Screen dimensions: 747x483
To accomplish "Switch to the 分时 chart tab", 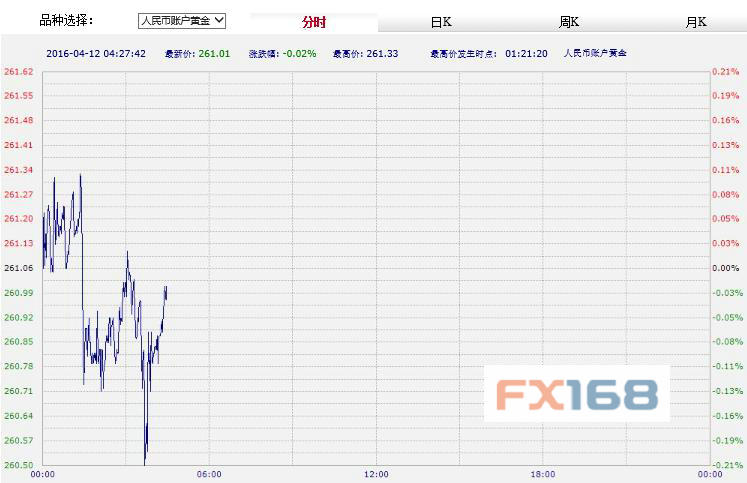I will (x=314, y=21).
